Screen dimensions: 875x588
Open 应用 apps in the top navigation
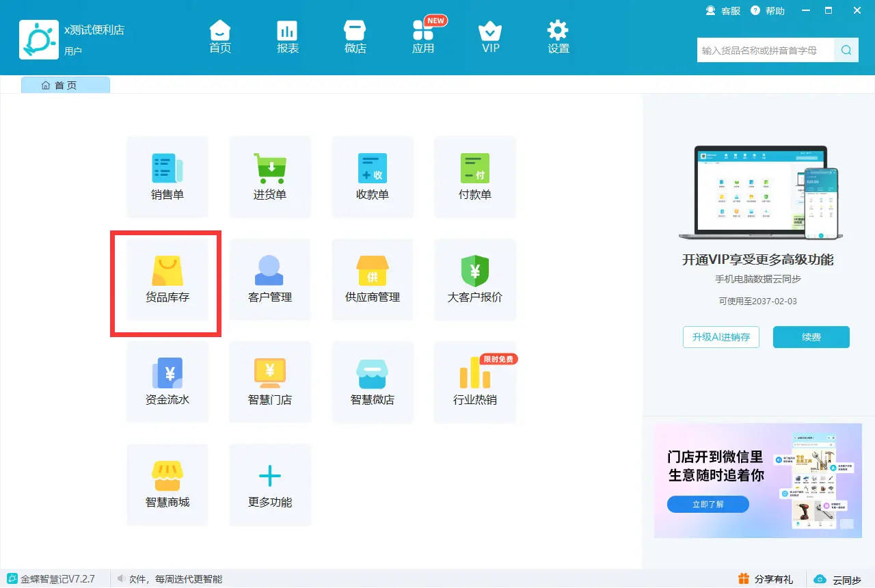(423, 38)
